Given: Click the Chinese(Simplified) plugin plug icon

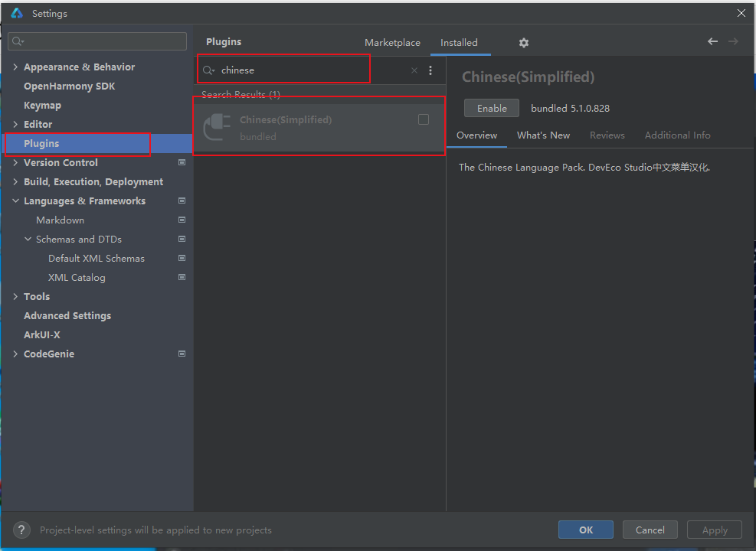Looking at the screenshot, I should point(217,127).
